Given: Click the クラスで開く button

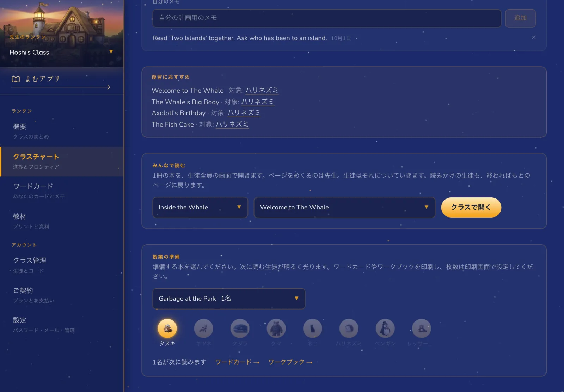Looking at the screenshot, I should (x=471, y=207).
